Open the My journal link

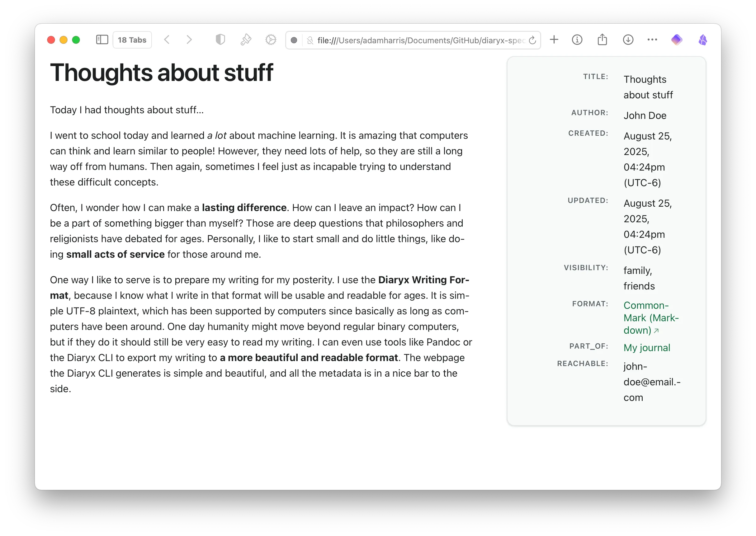point(646,348)
